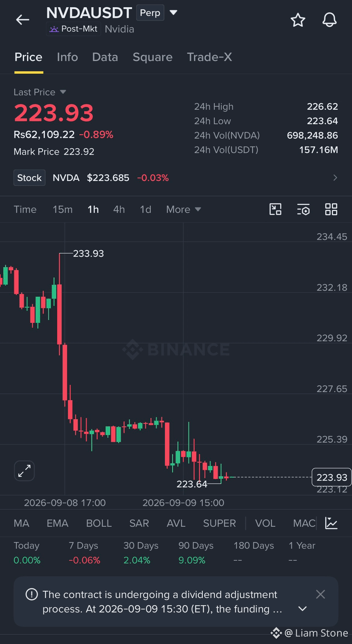Dismiss the dividend adjustment notice
The height and width of the screenshot is (644, 352).
[321, 594]
